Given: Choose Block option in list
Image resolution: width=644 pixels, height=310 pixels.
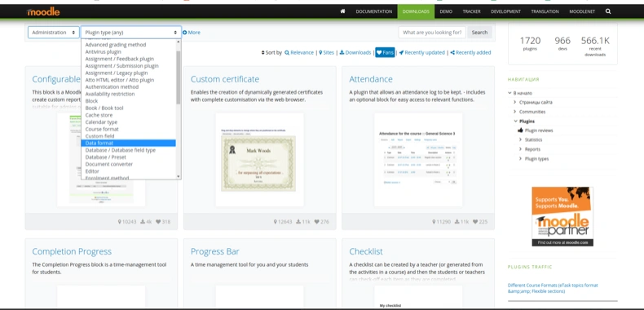Looking at the screenshot, I should [x=129, y=100].
